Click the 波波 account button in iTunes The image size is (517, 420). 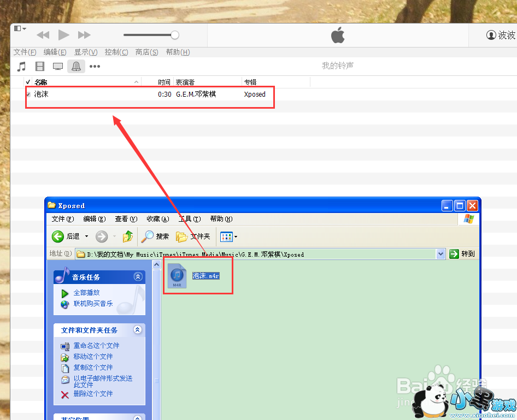coord(501,35)
